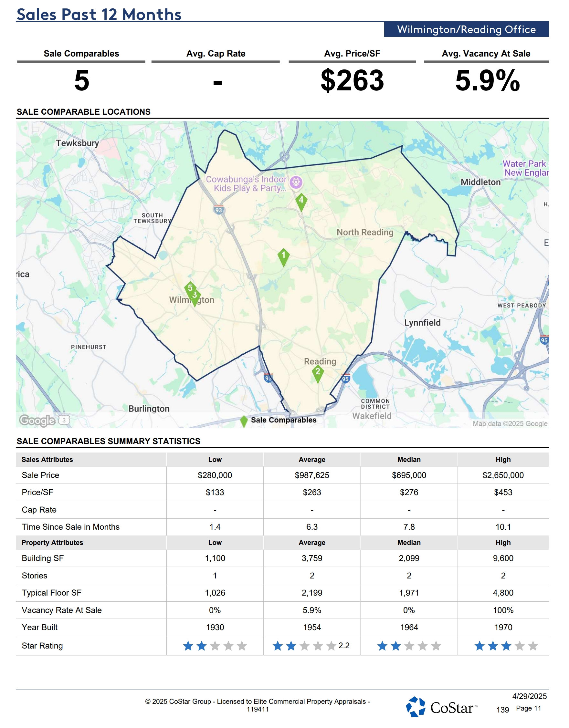Click the Star Rating row label
This screenshot has height=728, width=569.
(42, 646)
